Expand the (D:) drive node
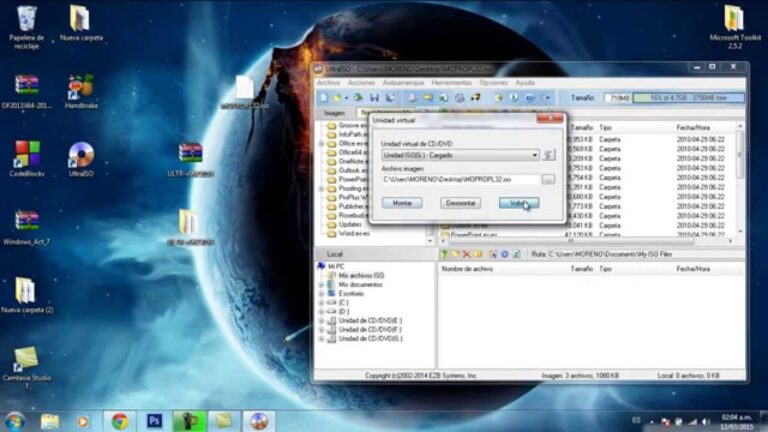Image resolution: width=768 pixels, height=432 pixels. click(321, 312)
